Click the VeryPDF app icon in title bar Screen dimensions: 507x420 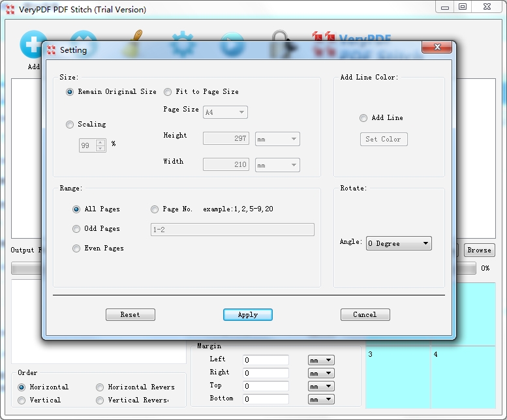tap(10, 9)
